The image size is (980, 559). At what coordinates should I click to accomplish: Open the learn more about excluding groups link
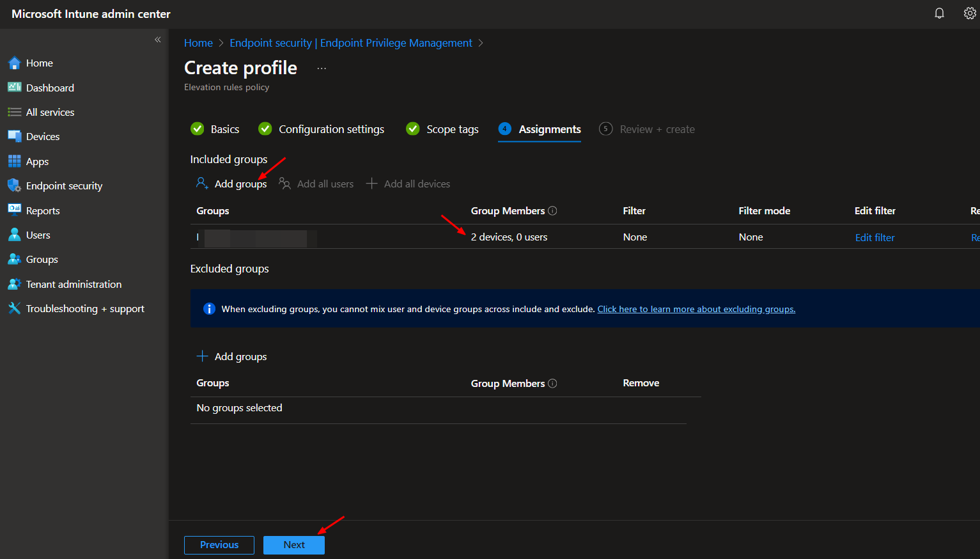coord(696,309)
